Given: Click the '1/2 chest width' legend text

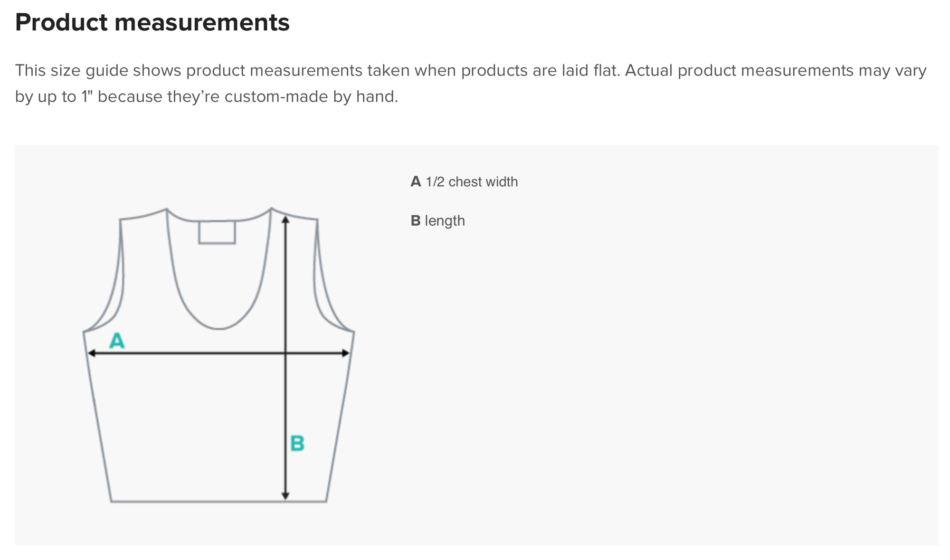Looking at the screenshot, I should (x=472, y=181).
